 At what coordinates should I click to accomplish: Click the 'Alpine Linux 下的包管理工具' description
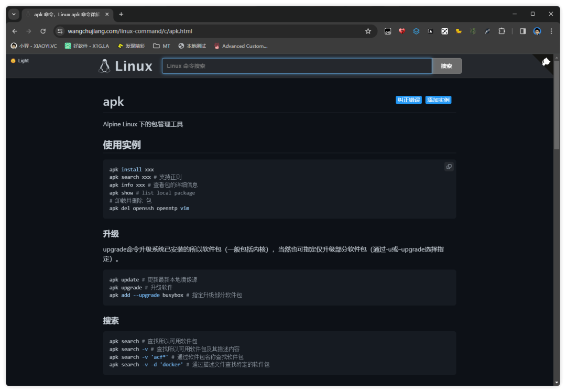pyautogui.click(x=143, y=124)
